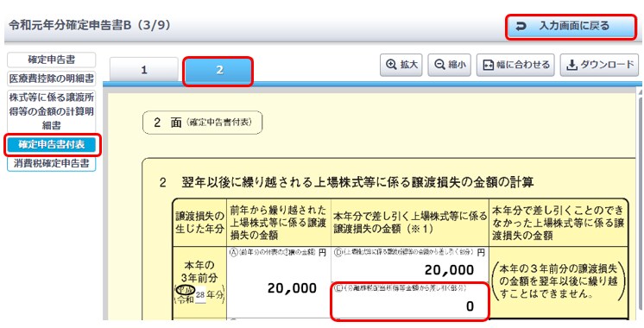Click the 縮小 button label
644x328 pixels.
[457, 65]
